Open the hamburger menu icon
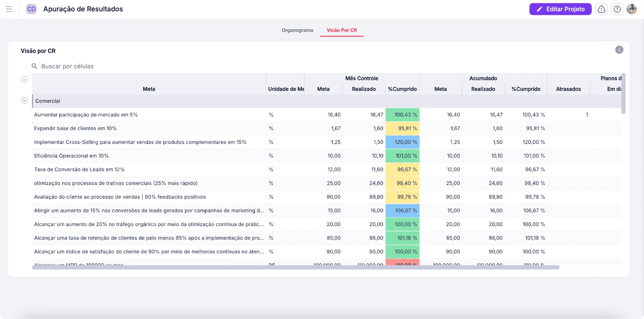This screenshot has height=319, width=644. (9, 9)
